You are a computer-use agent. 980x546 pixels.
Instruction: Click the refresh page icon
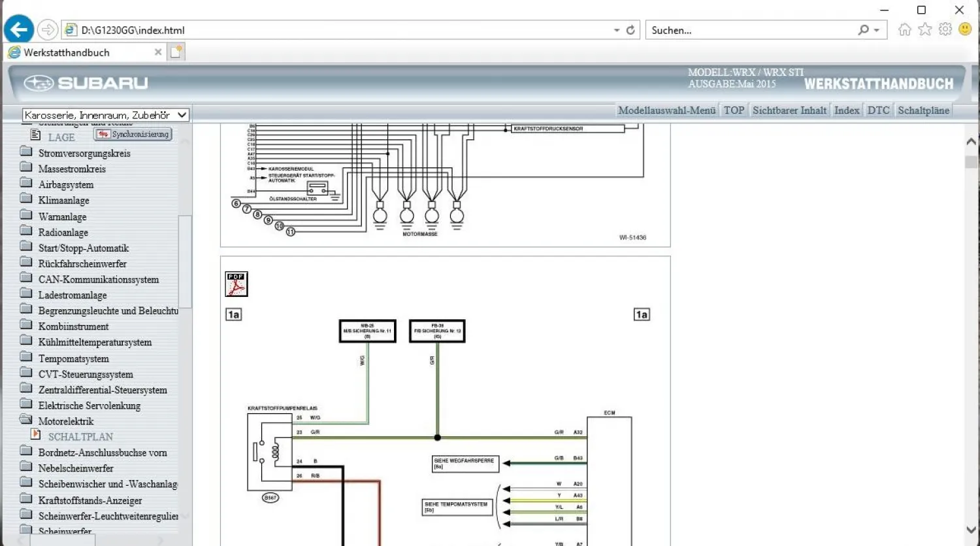(x=630, y=30)
